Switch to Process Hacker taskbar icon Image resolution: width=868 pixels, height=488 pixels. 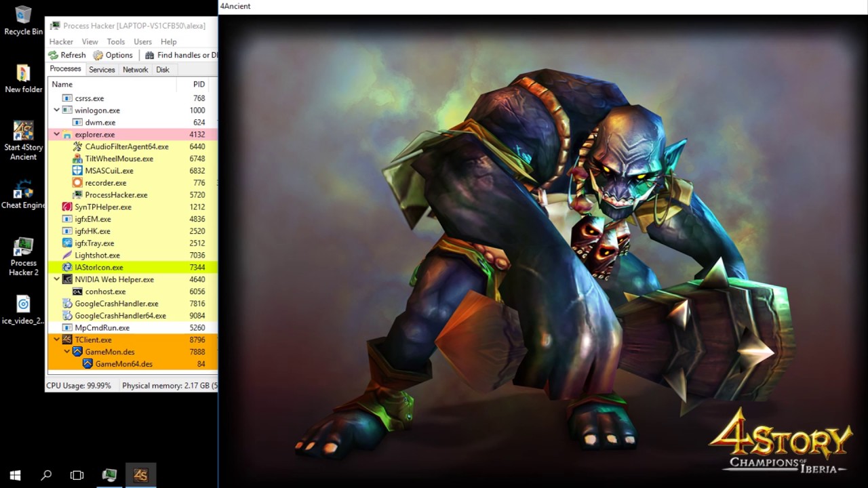pos(109,475)
